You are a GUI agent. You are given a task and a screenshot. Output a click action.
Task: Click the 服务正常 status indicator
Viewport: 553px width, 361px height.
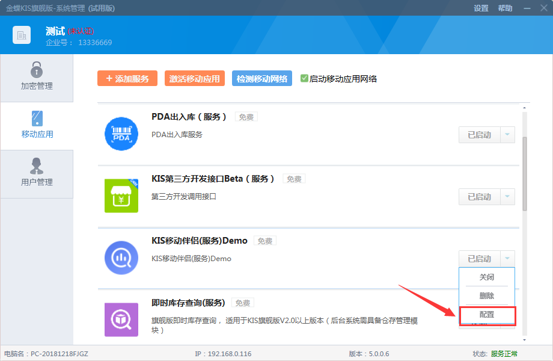(504, 354)
